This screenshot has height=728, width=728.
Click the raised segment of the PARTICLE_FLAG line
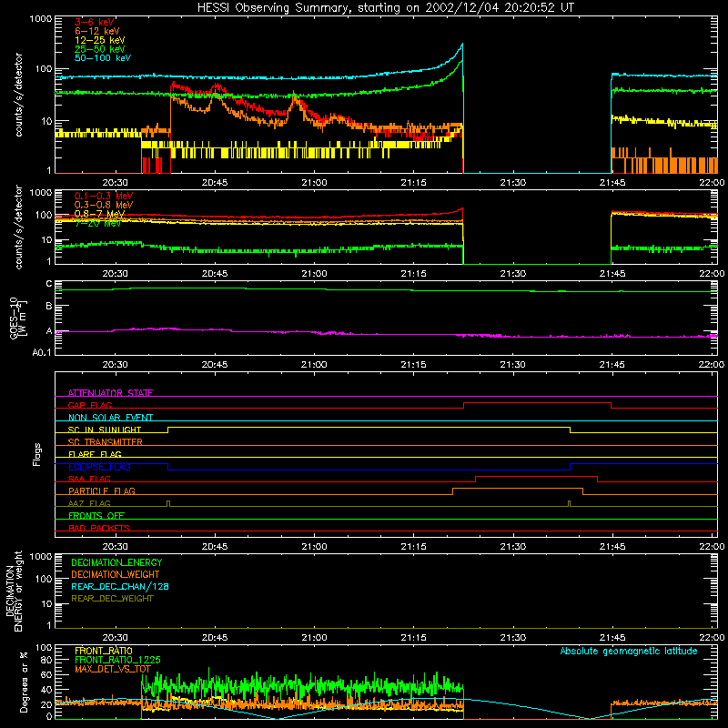pyautogui.click(x=518, y=489)
